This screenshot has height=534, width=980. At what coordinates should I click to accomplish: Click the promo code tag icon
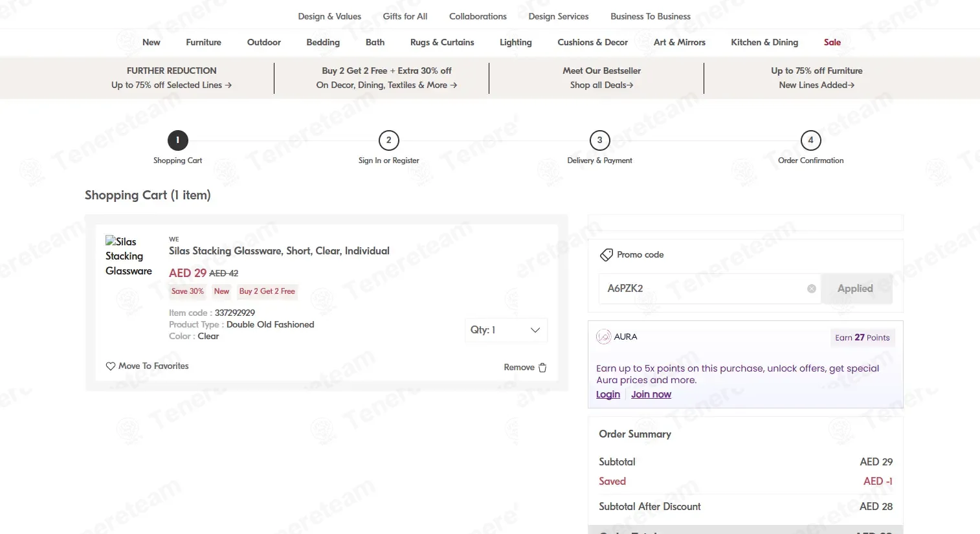(x=607, y=255)
